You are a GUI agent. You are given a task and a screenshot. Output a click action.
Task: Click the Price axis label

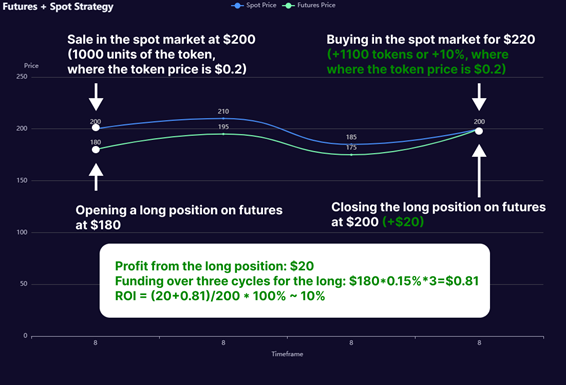pyautogui.click(x=31, y=66)
